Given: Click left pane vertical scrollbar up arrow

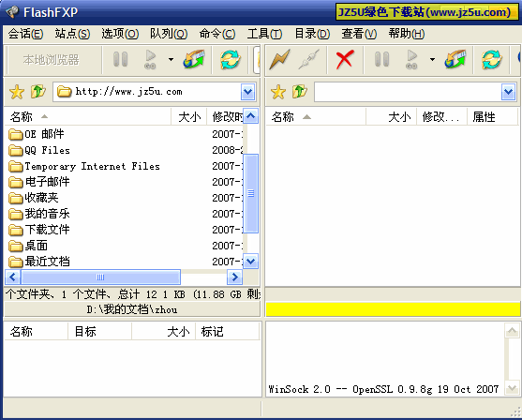Looking at the screenshot, I should (250, 116).
